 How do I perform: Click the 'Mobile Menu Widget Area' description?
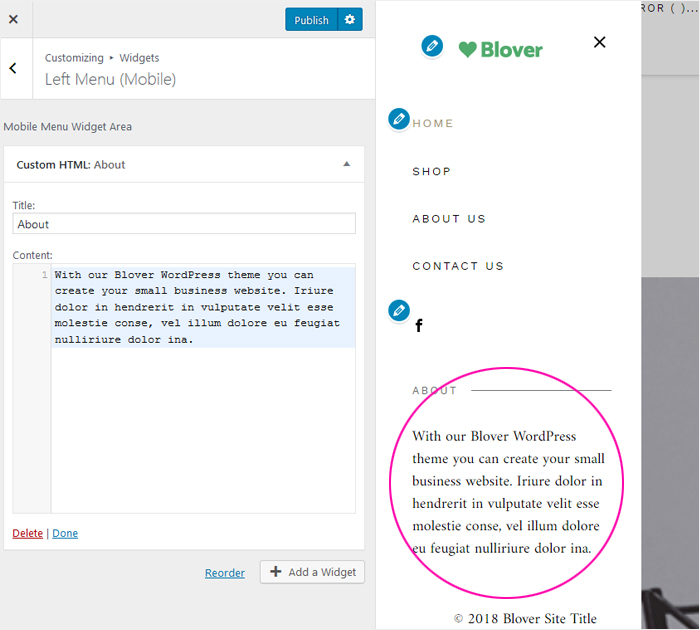(x=67, y=127)
